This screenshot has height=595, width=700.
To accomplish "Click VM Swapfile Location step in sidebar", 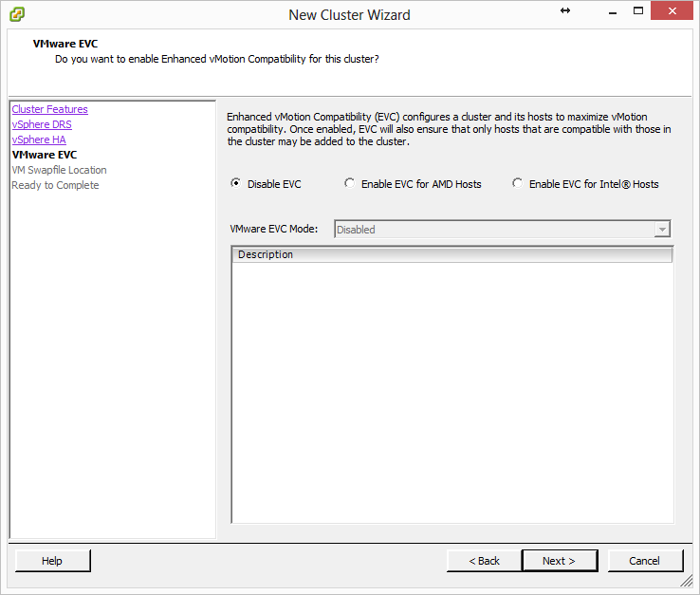I will coord(59,170).
